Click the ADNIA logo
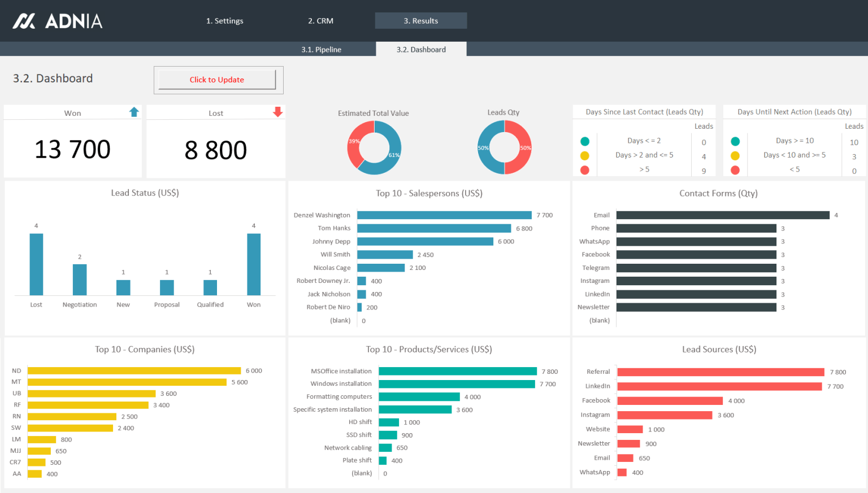The image size is (868, 493). [58, 21]
